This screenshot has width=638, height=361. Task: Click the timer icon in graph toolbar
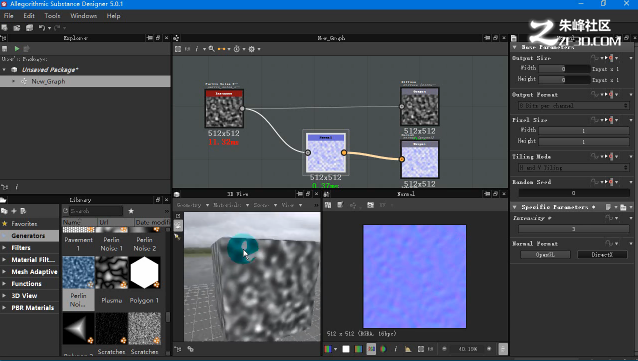tap(237, 49)
